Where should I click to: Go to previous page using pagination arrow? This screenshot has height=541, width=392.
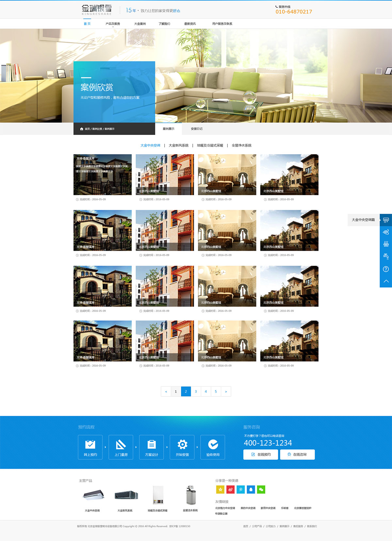point(166,391)
